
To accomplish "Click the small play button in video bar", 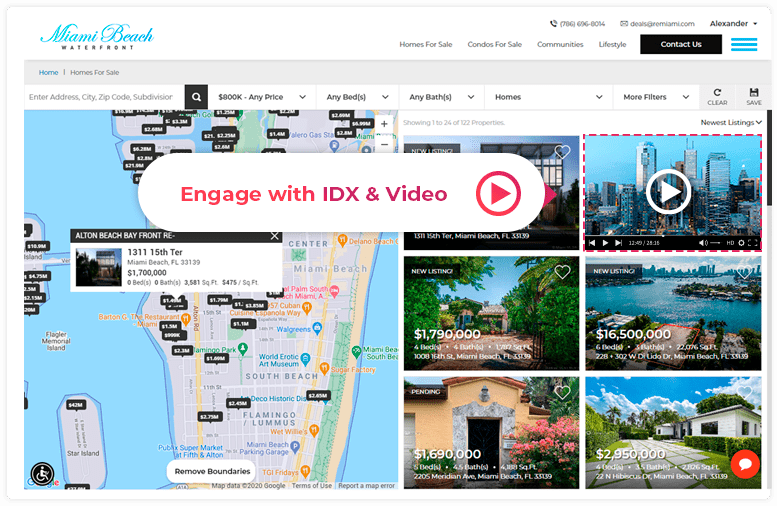I will click(x=605, y=243).
